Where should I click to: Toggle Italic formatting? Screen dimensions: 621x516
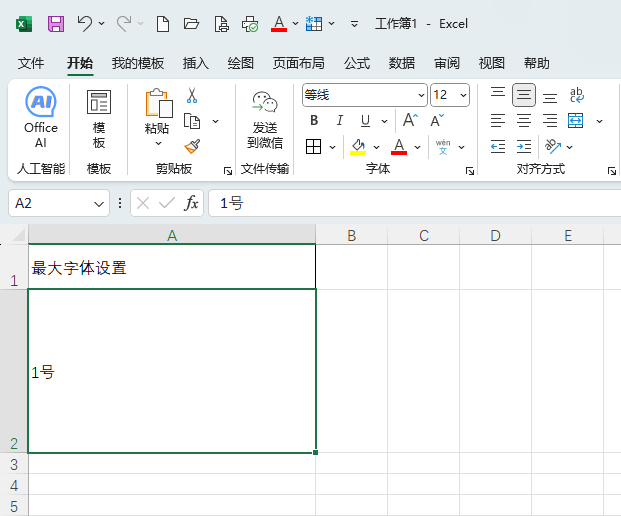pyautogui.click(x=339, y=120)
